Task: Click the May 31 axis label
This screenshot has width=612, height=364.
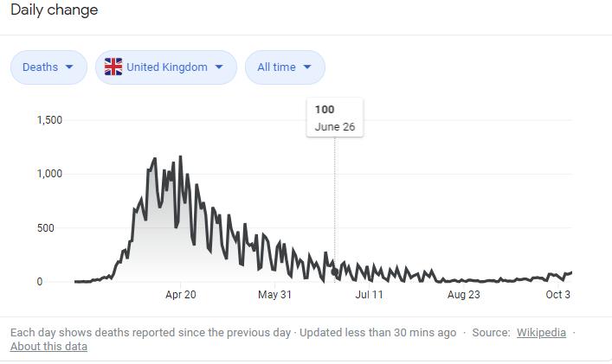Action: (275, 295)
